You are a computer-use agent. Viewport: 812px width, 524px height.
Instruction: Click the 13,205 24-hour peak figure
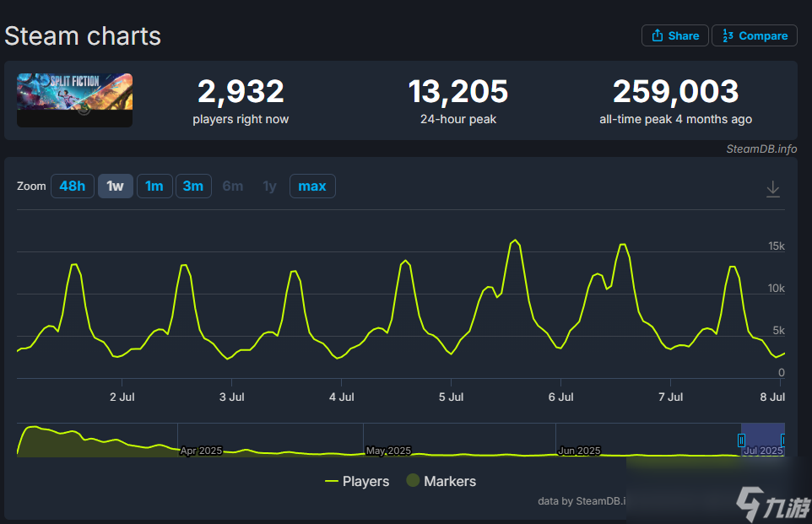point(458,92)
